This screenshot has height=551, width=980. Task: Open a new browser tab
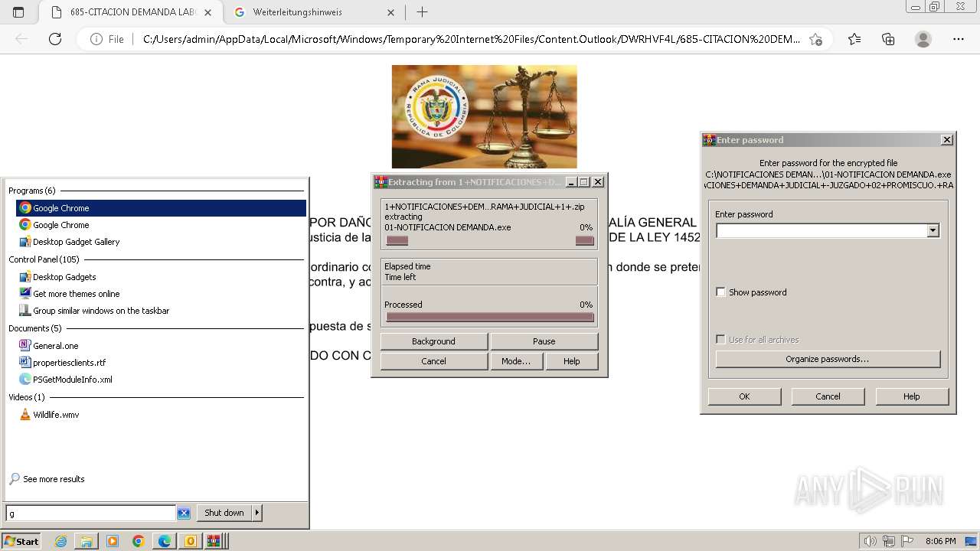422,12
